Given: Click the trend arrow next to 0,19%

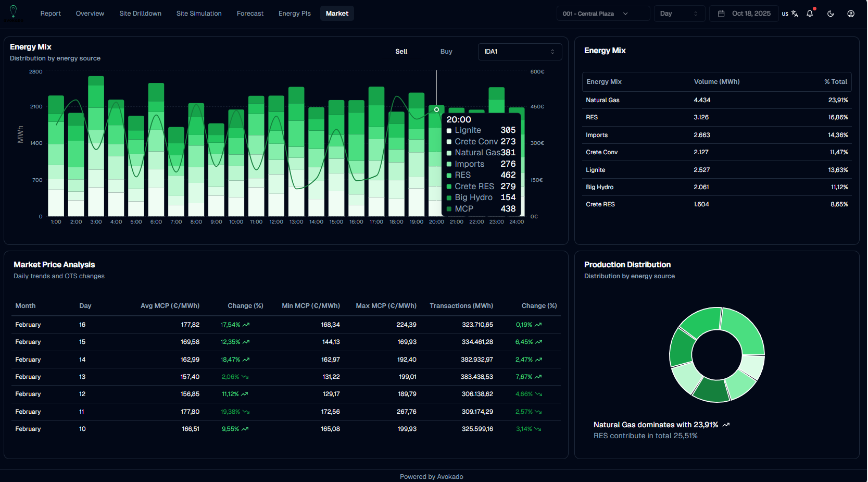Looking at the screenshot, I should (x=538, y=325).
